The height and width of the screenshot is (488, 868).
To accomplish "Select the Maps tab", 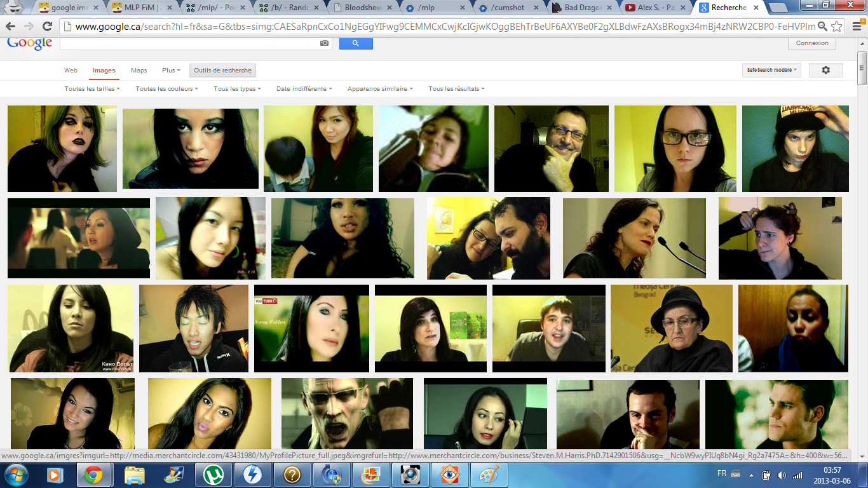I will click(139, 71).
